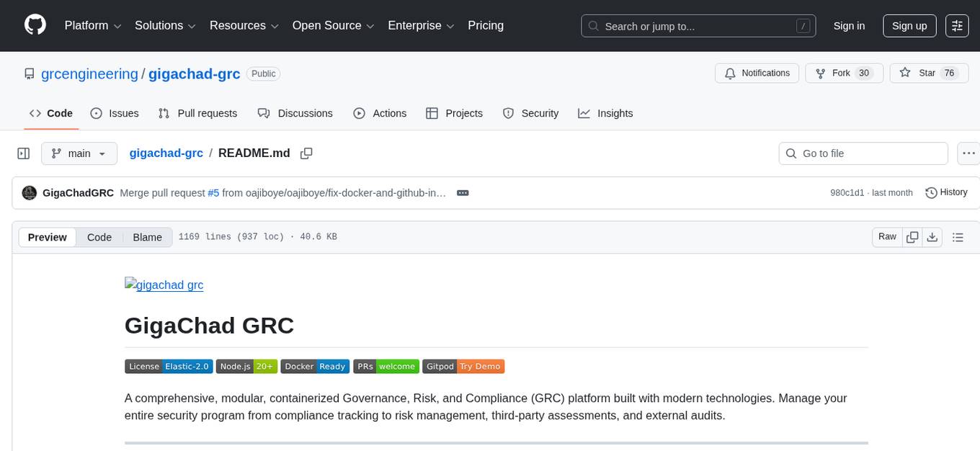The width and height of the screenshot is (980, 451).
Task: Go to GitHub home via logo
Action: coord(35,25)
